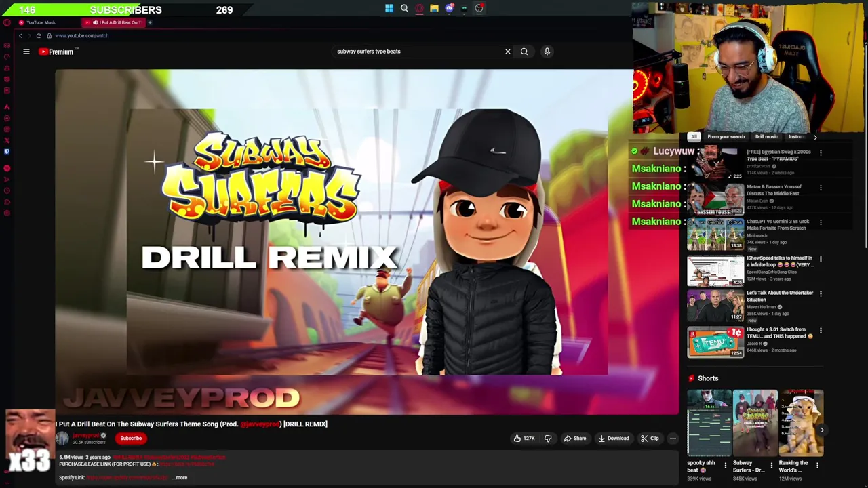
Task: Open options for the 'spooky ahh beat' Short
Action: (x=725, y=466)
